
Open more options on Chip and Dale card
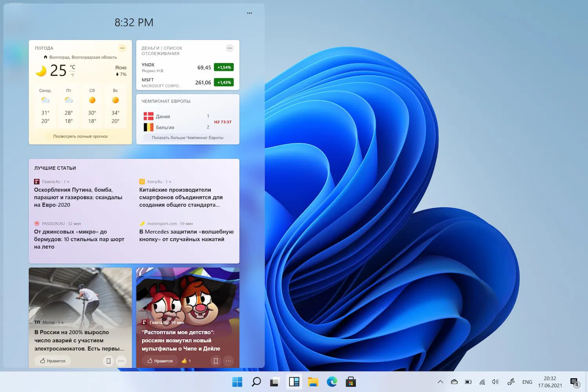pos(228,361)
